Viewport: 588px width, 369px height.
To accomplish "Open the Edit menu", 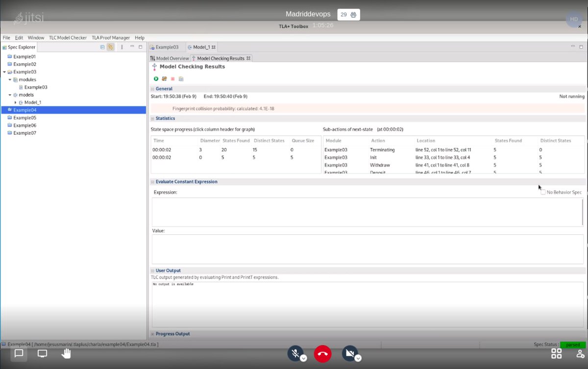I will 19,38.
